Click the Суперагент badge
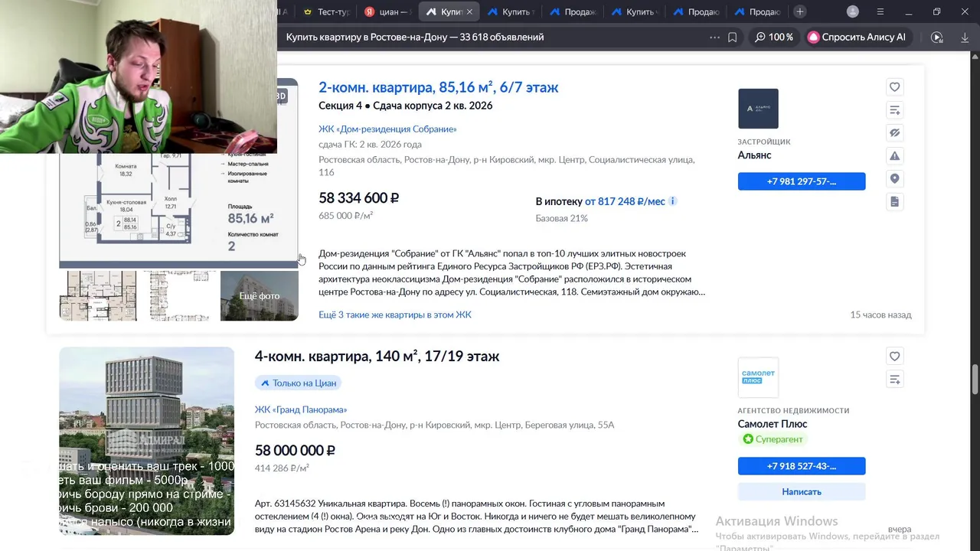Viewport: 980px width, 551px height. (x=773, y=439)
